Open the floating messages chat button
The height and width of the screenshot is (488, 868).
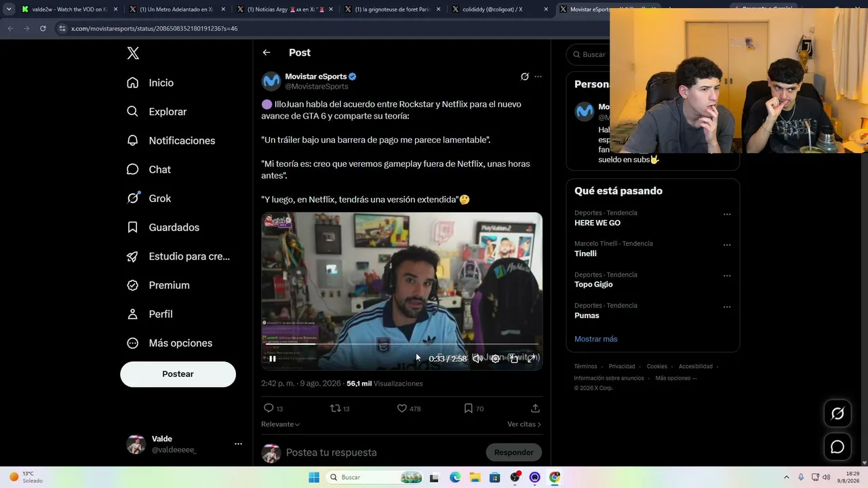click(837, 447)
